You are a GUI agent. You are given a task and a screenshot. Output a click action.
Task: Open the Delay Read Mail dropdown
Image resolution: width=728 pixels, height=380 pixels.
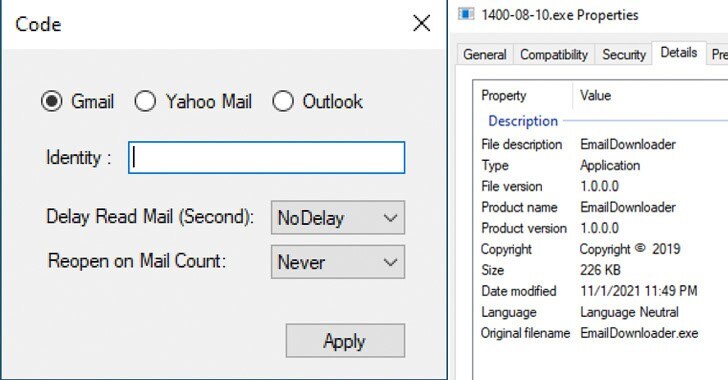[x=338, y=217]
